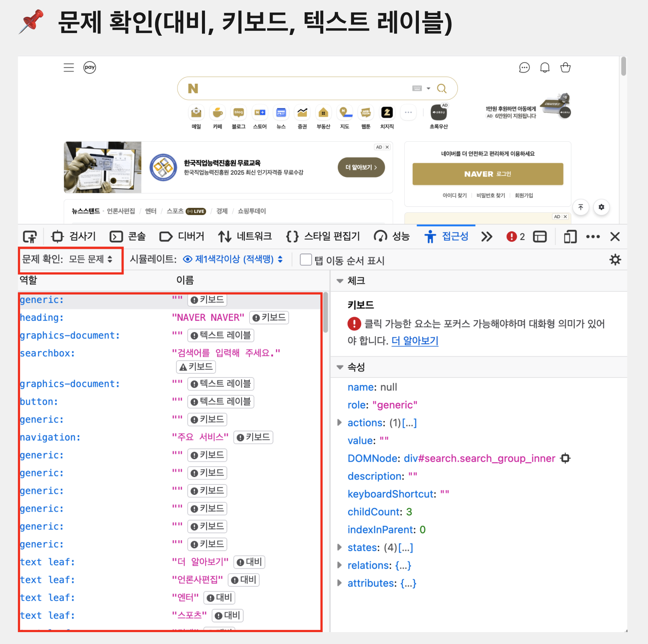Open accessibility panel settings gear
The height and width of the screenshot is (644, 648).
[x=616, y=260]
